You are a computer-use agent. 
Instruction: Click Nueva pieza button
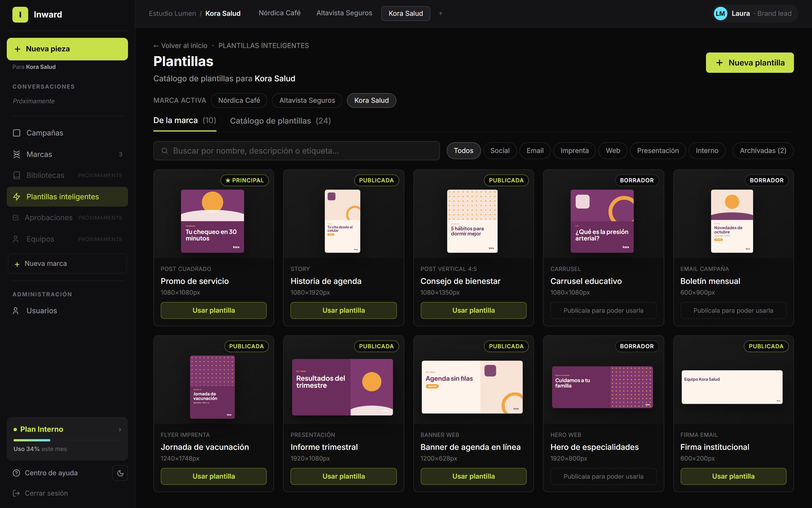coord(67,49)
